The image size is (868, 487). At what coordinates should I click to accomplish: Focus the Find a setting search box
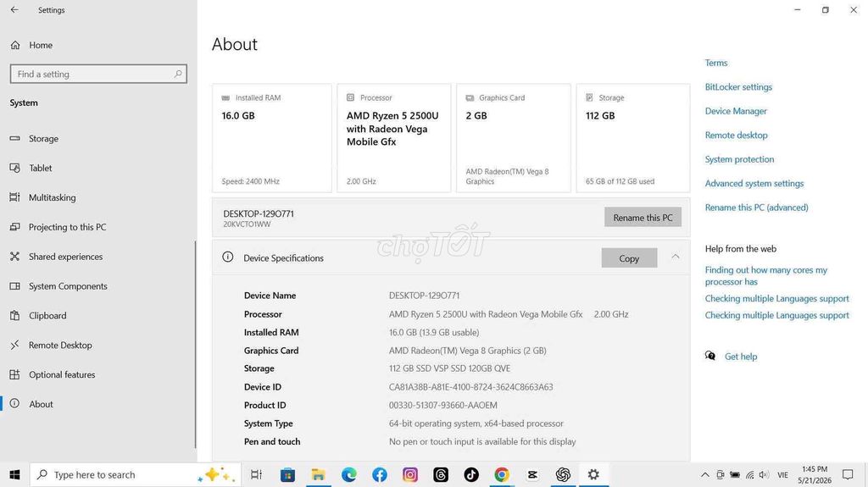[98, 74]
